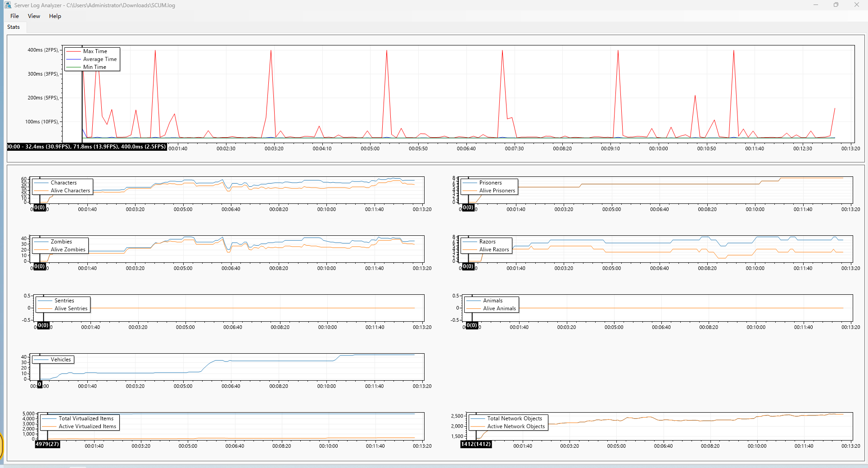Open the File menu
868x468 pixels.
pyautogui.click(x=14, y=16)
